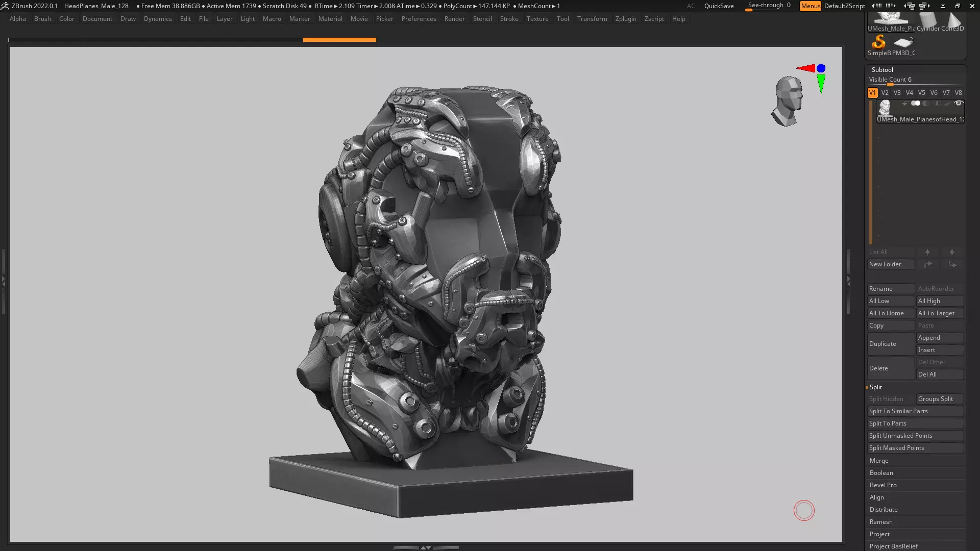This screenshot has height=551, width=980.
Task: Collapse the Split section
Action: pyautogui.click(x=875, y=387)
